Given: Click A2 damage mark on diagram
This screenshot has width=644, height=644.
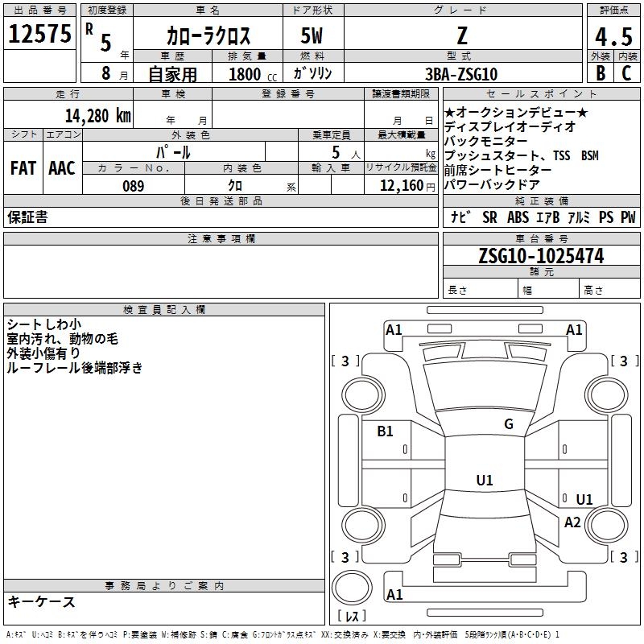Looking at the screenshot, I should 572,522.
